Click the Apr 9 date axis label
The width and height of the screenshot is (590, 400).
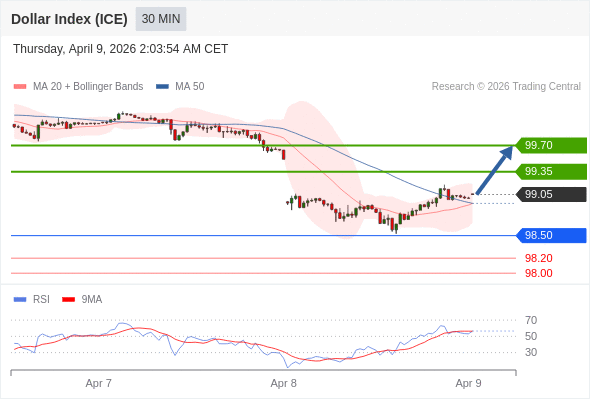[x=468, y=383]
